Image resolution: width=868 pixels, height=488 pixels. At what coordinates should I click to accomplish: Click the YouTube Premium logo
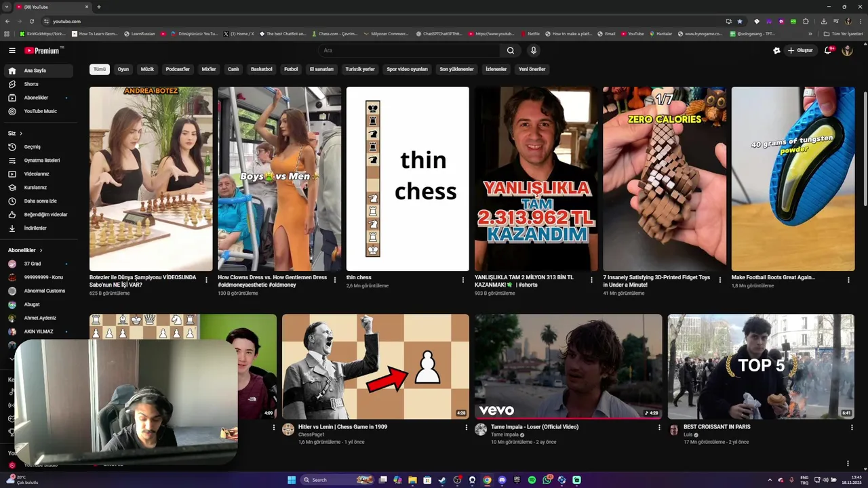43,50
